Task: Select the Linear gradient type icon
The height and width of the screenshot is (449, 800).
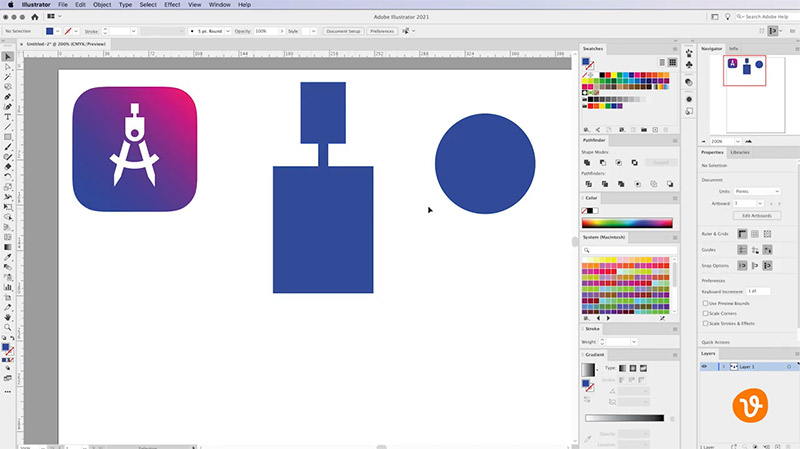Action: (x=622, y=368)
